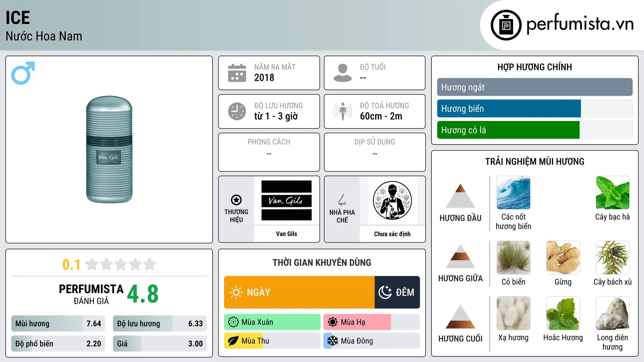Click the Độ lưu hương score bar
Viewport: 644px width, 362px height.
tap(160, 323)
